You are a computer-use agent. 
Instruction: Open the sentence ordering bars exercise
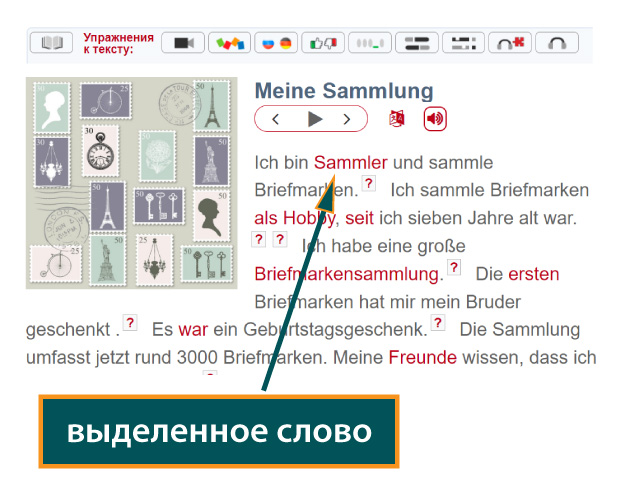[x=416, y=43]
